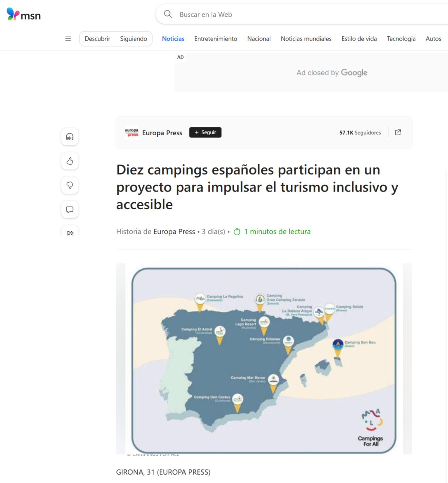Share the article using arrow icon
Image resolution: width=448 pixels, height=483 pixels.
tap(70, 232)
